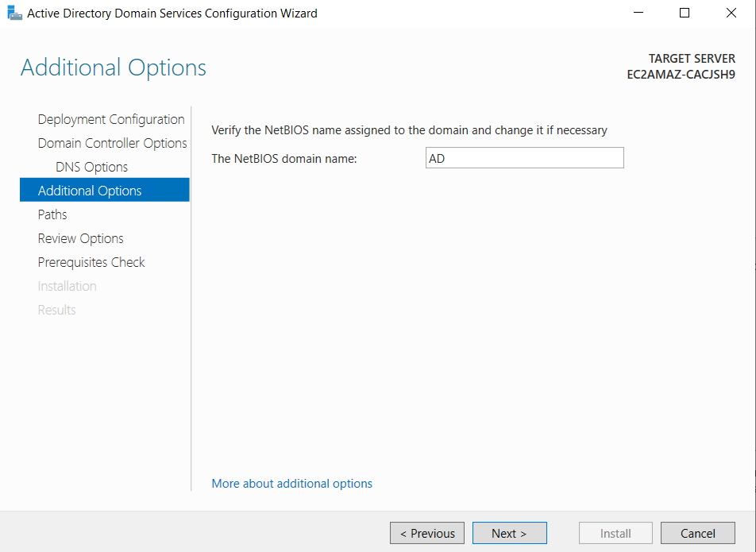This screenshot has height=552, width=756.
Task: Click the "The NetBIOS domain name:" label
Action: click(x=284, y=159)
